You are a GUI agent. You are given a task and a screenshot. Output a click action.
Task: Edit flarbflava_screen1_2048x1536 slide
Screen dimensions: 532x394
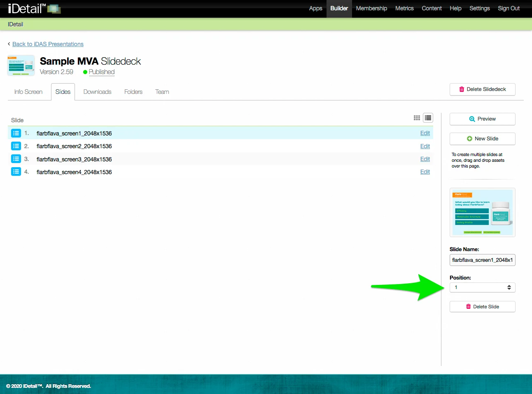tap(425, 133)
